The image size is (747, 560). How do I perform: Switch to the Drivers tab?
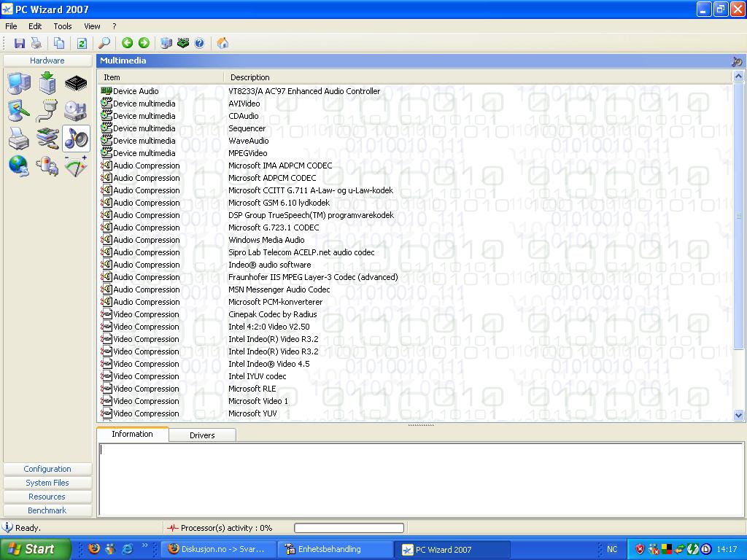(x=202, y=435)
